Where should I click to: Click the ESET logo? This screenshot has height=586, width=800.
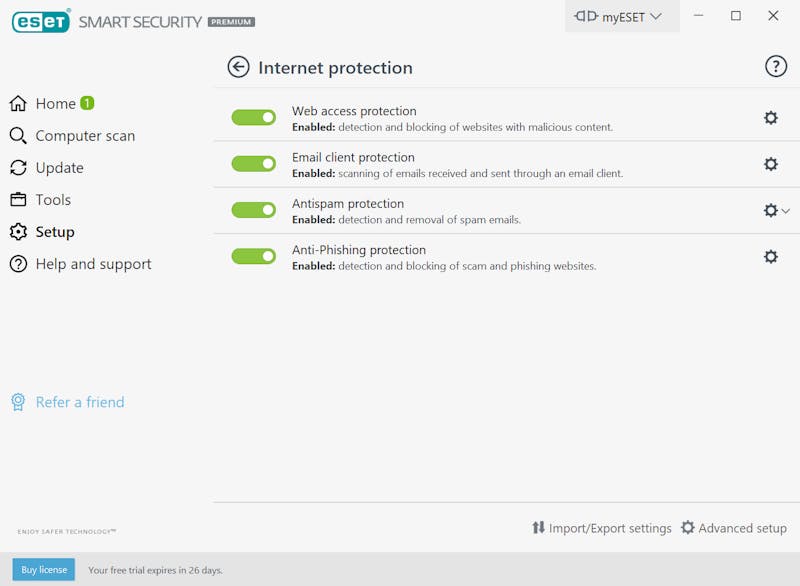click(41, 21)
